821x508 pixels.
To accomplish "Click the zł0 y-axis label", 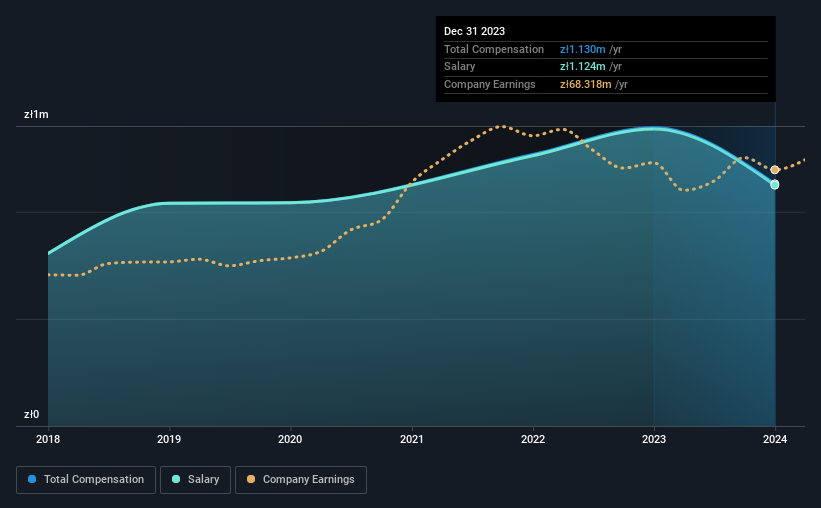I will (31, 414).
